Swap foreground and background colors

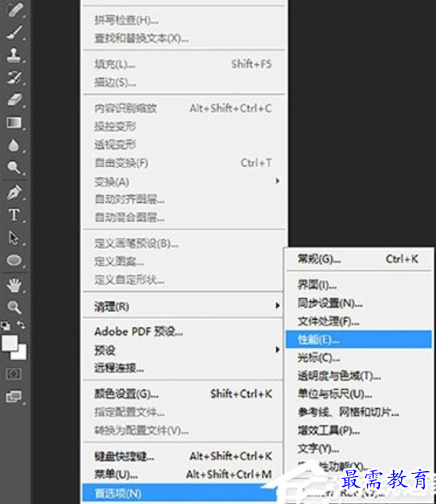pyautogui.click(x=21, y=325)
